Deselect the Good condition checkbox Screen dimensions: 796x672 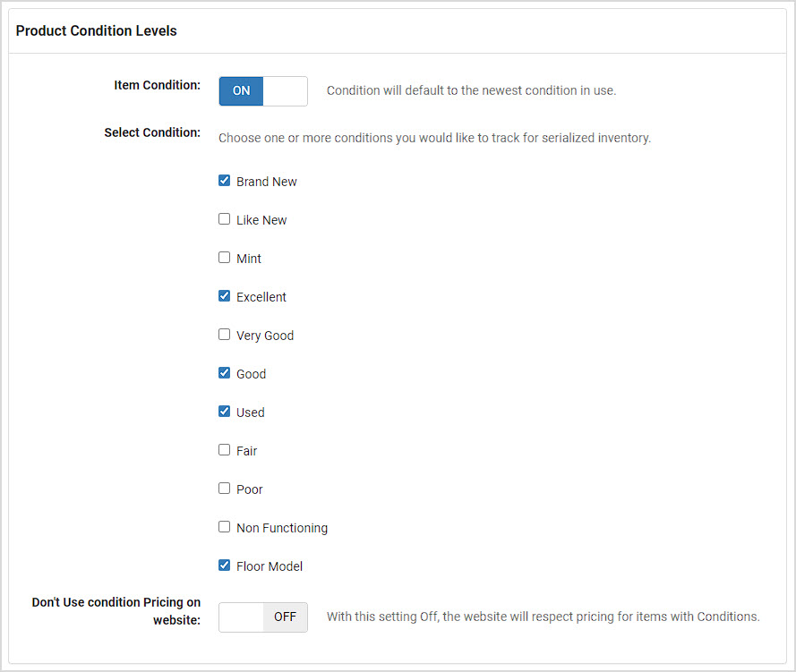tap(225, 373)
